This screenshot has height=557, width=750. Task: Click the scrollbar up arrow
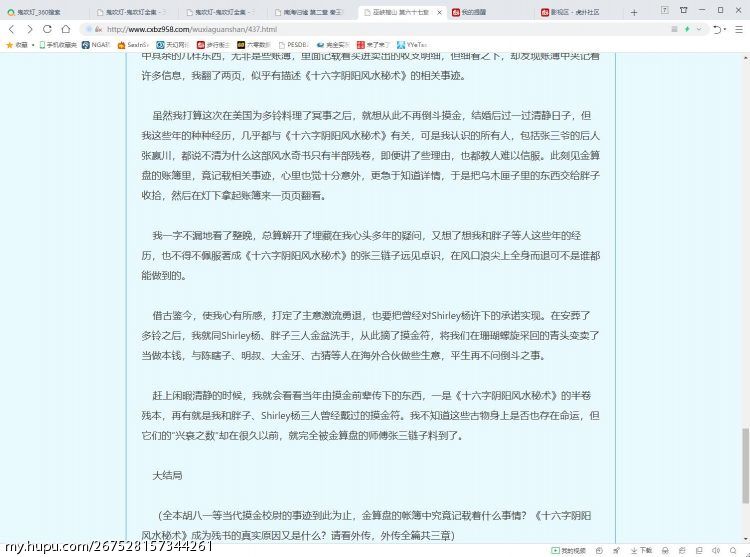pyautogui.click(x=745, y=58)
